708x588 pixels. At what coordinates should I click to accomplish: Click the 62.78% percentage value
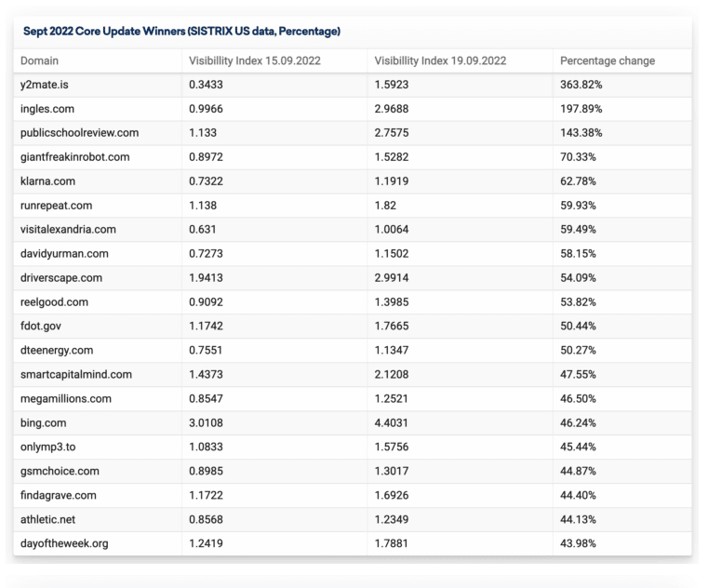coord(578,181)
